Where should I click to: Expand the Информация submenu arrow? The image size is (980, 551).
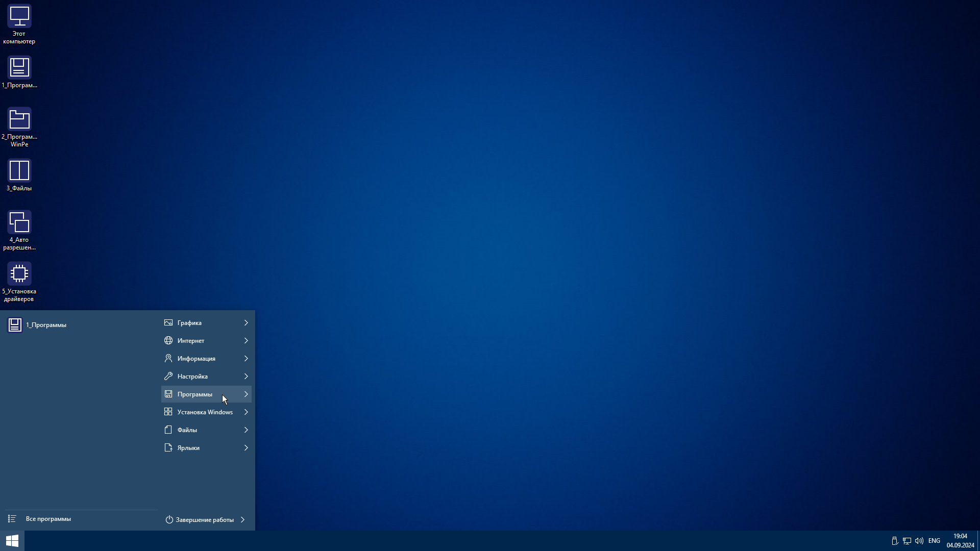[x=246, y=359]
